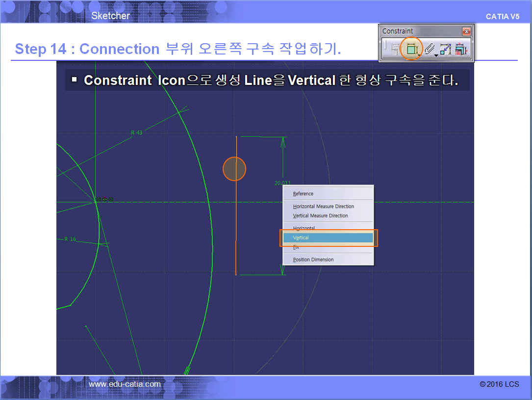This screenshot has height=400, width=532.
Task: Select the highlighted Constraint tool icon
Action: click(411, 49)
